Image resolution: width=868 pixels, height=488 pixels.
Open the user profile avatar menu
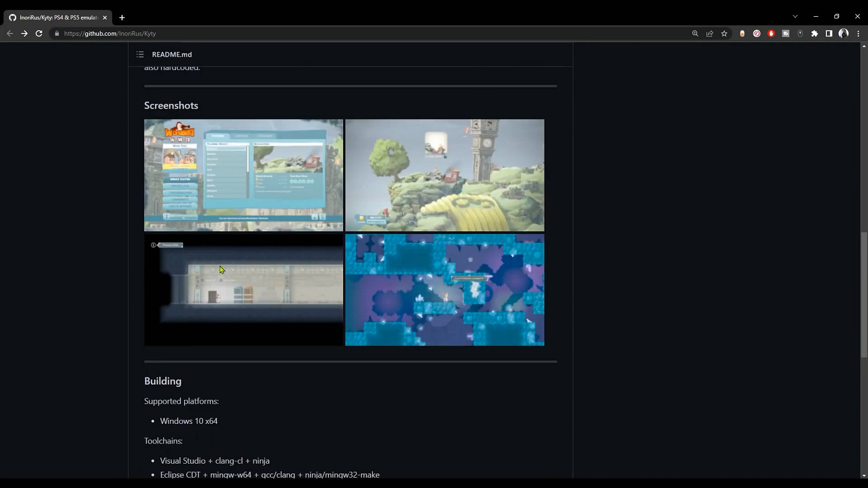[844, 34]
